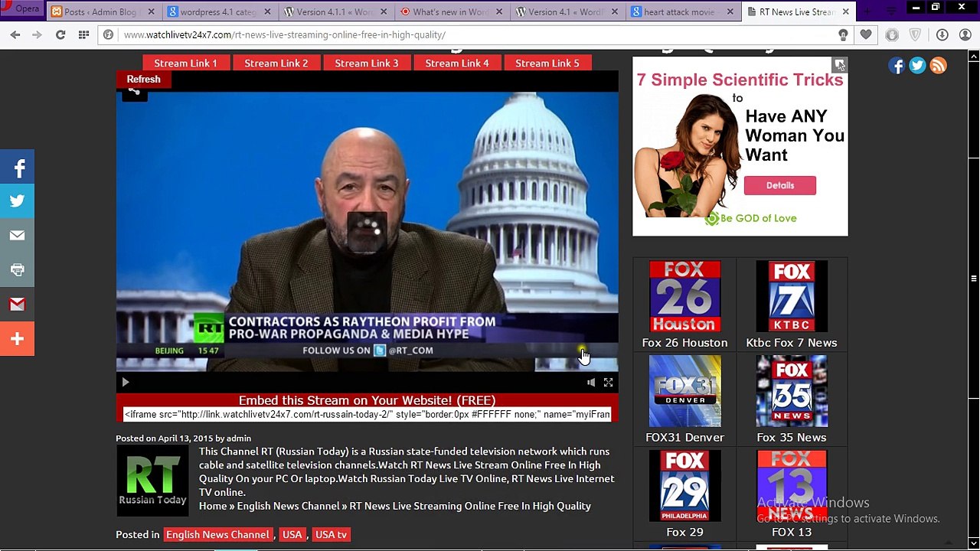The width and height of the screenshot is (980, 551).
Task: Open the Opera menu button
Action: click(21, 9)
